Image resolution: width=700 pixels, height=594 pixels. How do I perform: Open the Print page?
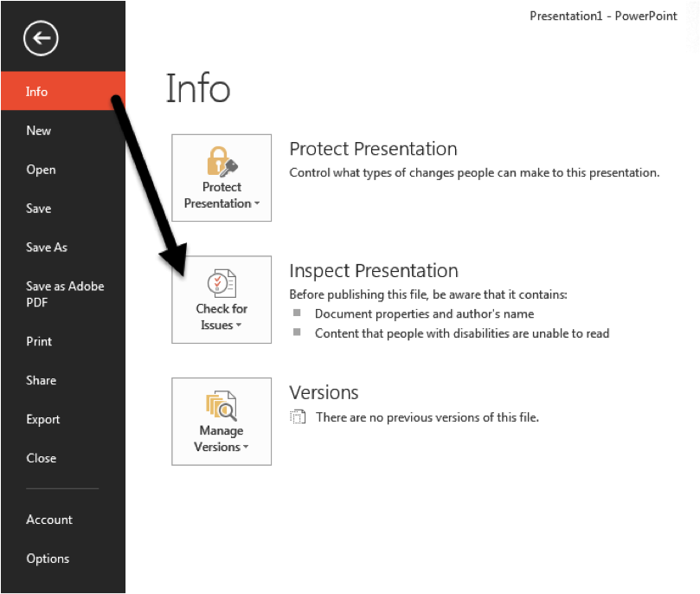coord(39,341)
